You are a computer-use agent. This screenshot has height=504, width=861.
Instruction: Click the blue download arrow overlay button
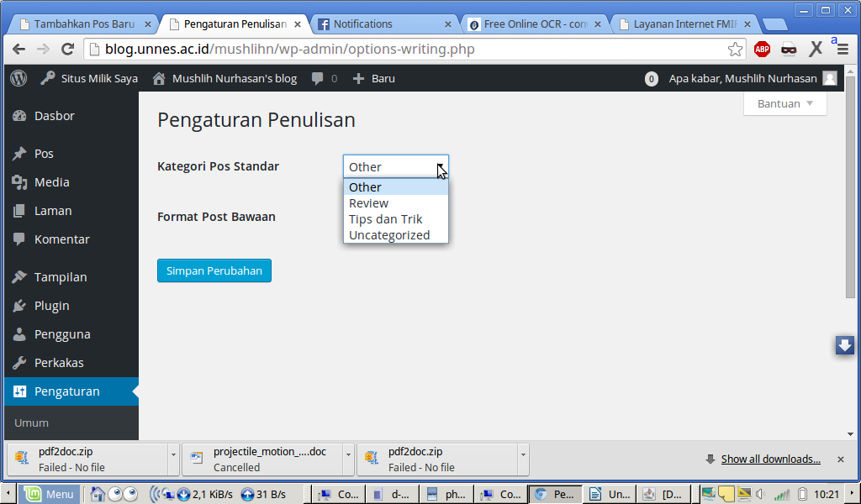click(844, 345)
